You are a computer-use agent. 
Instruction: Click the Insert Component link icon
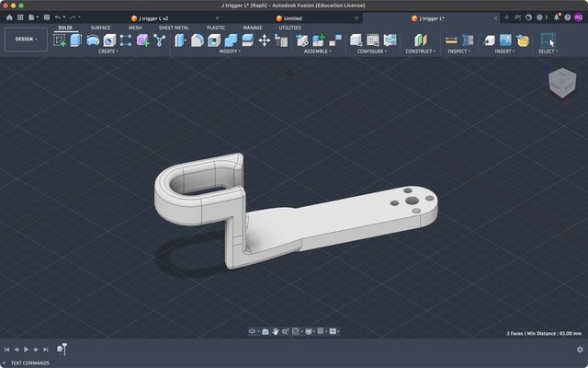(x=302, y=40)
